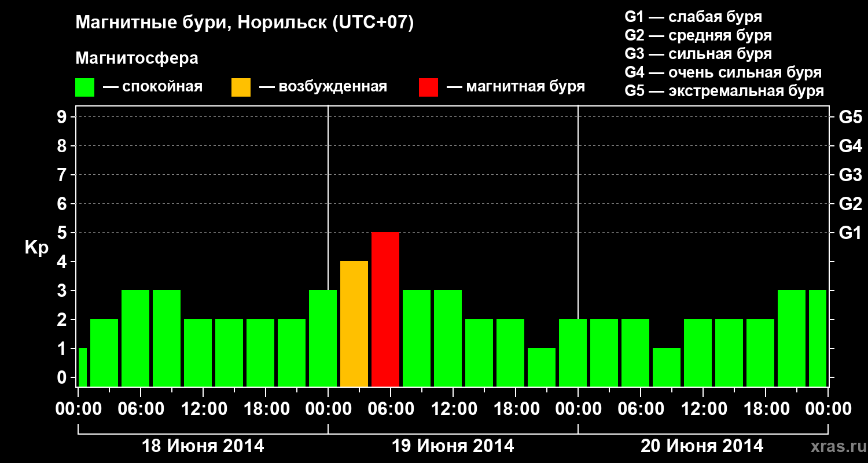Click the '20 Июня 2014' date label

point(702,446)
